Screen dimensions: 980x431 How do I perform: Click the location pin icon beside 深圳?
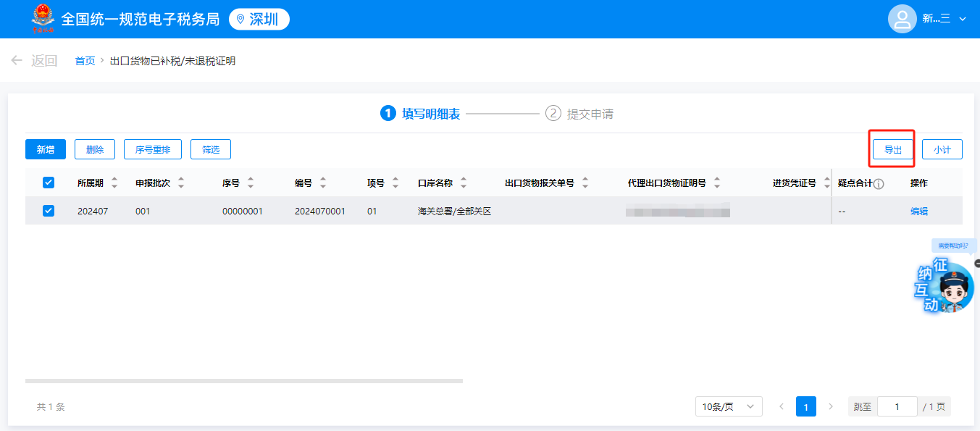240,20
